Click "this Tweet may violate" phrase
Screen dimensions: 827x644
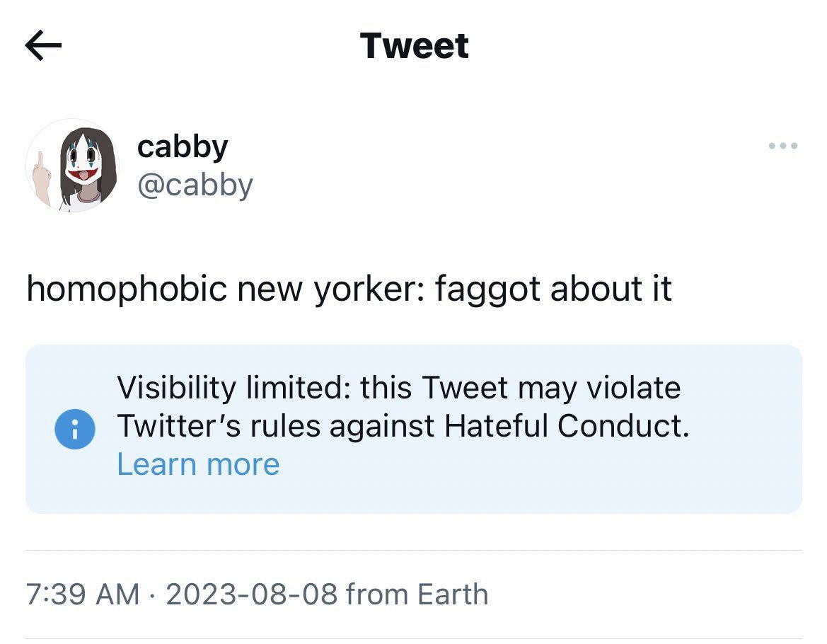(x=520, y=388)
